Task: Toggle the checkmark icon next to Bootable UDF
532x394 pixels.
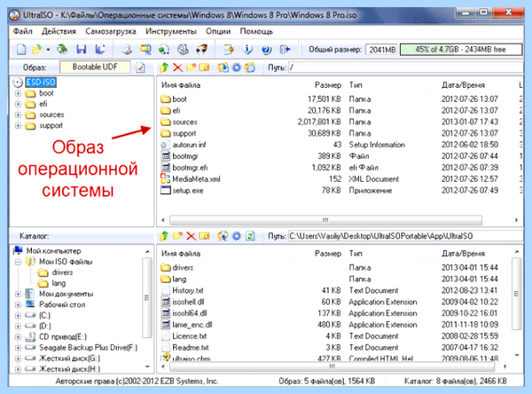Action: 140,67
